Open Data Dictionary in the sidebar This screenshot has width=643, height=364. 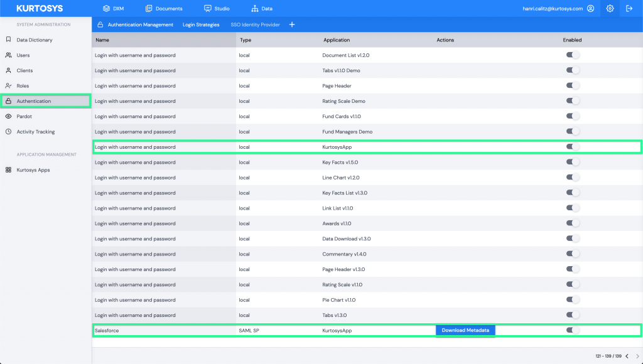click(35, 40)
